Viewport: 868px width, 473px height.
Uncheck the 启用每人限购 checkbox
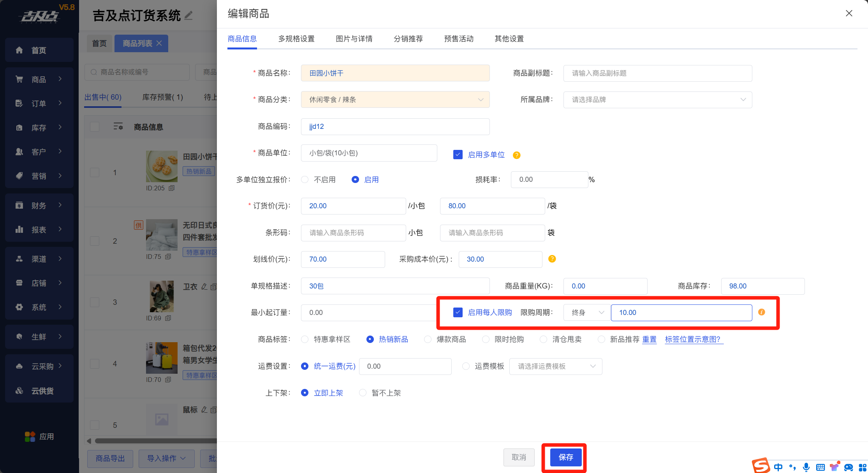click(458, 312)
